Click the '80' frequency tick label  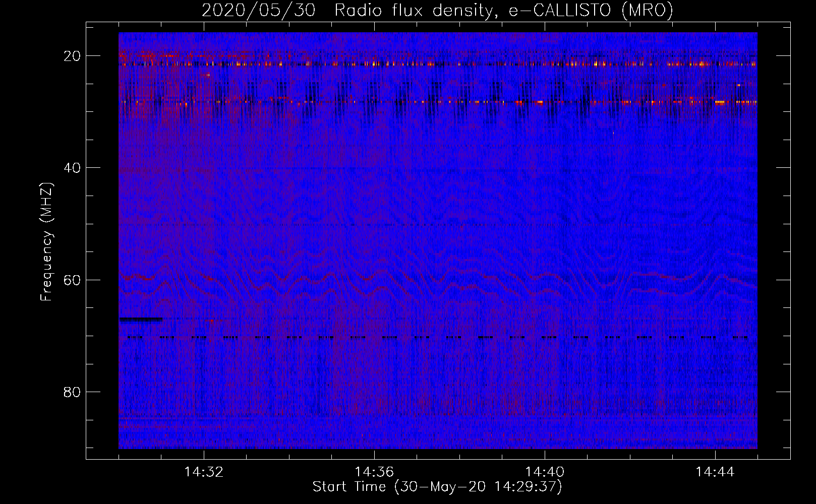(72, 392)
